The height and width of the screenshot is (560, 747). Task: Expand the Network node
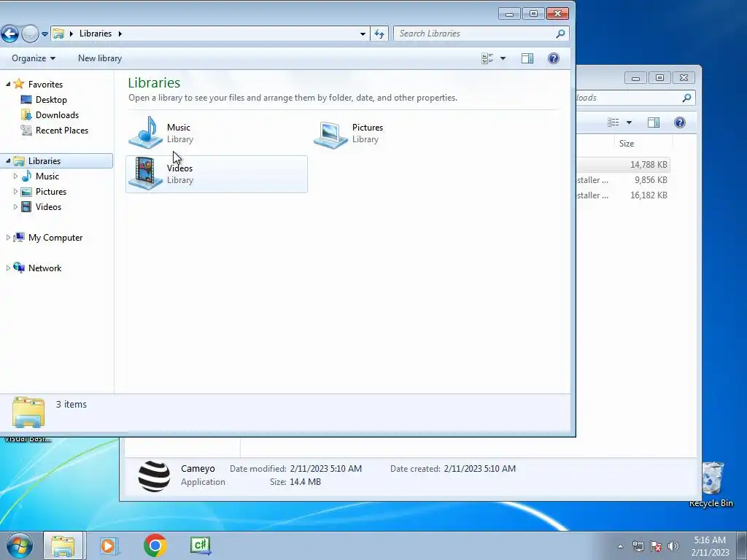(x=8, y=268)
